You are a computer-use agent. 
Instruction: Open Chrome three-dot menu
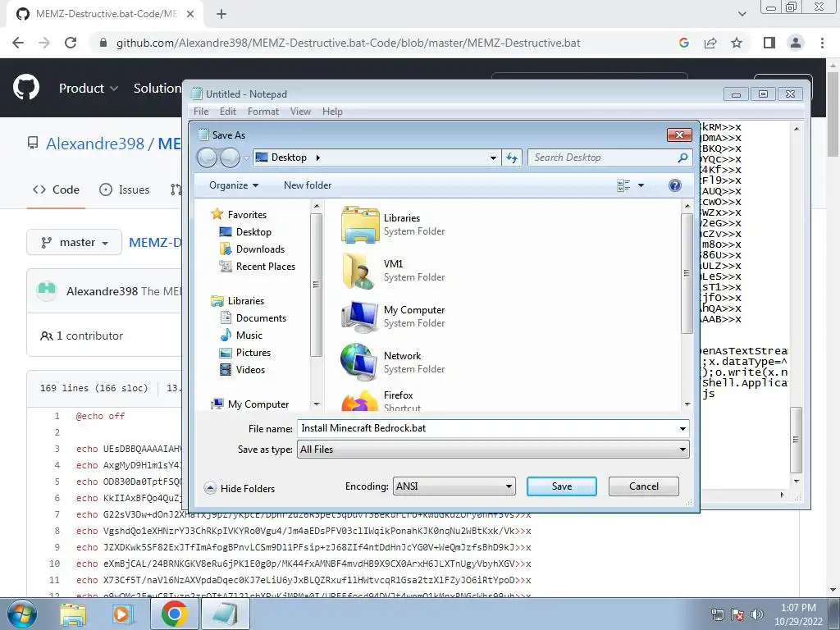click(x=822, y=43)
